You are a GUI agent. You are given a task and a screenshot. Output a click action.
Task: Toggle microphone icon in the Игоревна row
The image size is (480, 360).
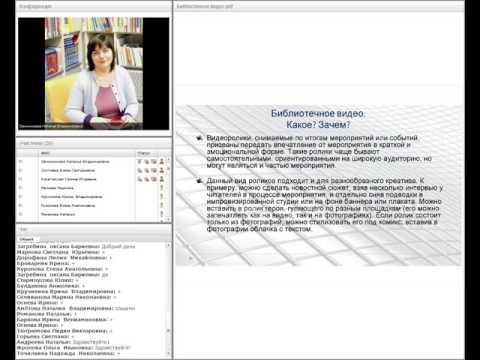(140, 179)
